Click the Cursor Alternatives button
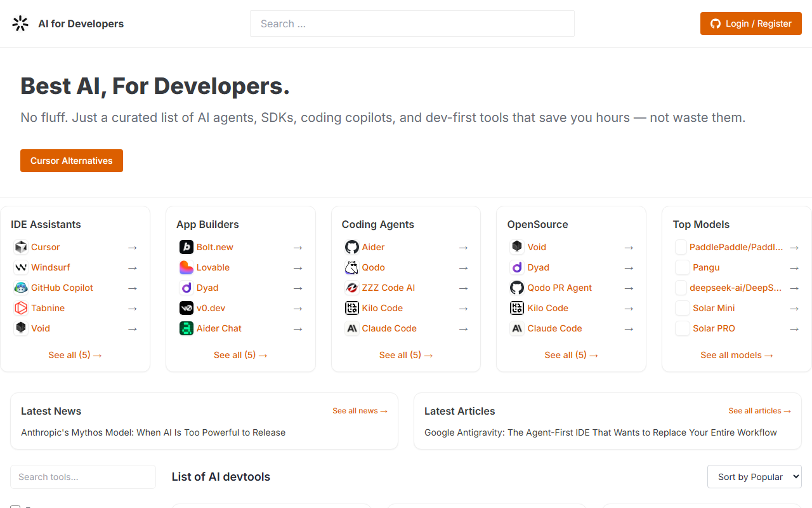The width and height of the screenshot is (812, 508). point(72,161)
